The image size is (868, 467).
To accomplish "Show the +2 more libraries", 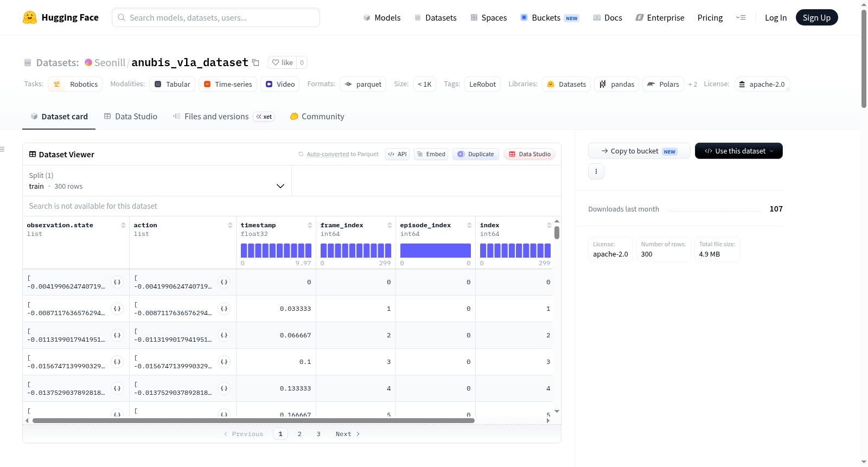I will pos(693,84).
